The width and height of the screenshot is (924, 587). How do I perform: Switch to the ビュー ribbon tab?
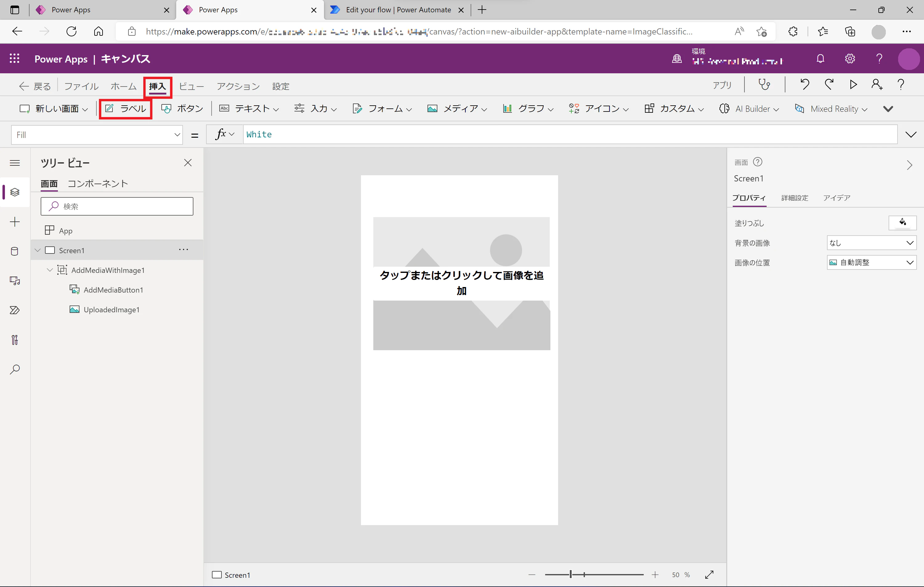click(x=192, y=86)
